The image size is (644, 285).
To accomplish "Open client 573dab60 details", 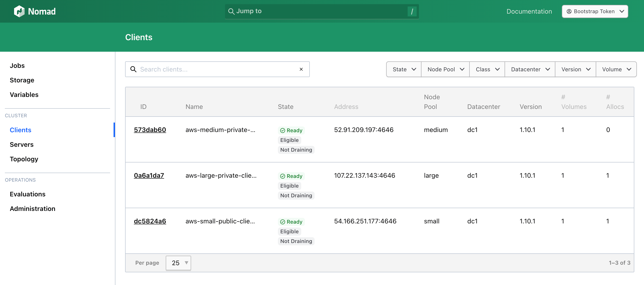I will coord(150,130).
